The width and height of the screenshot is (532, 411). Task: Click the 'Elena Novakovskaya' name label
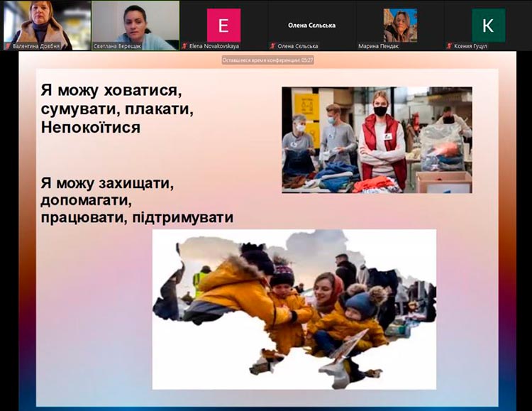(x=214, y=46)
